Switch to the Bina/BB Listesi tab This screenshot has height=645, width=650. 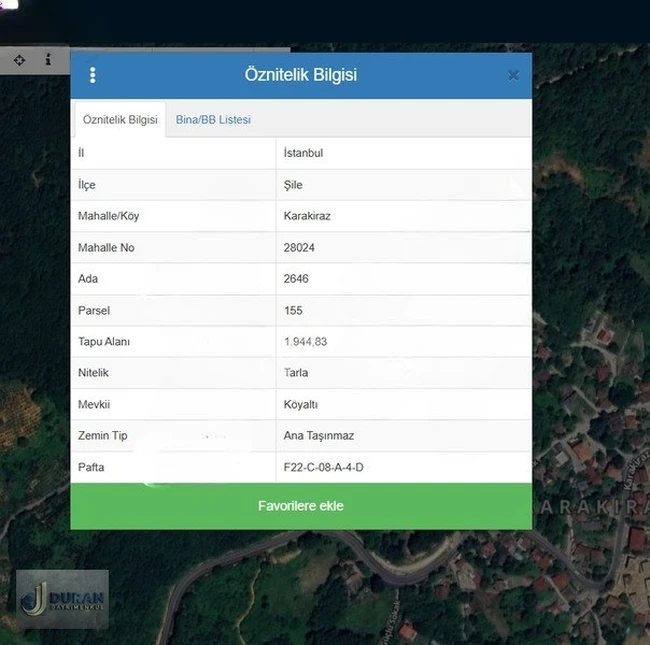pos(213,120)
